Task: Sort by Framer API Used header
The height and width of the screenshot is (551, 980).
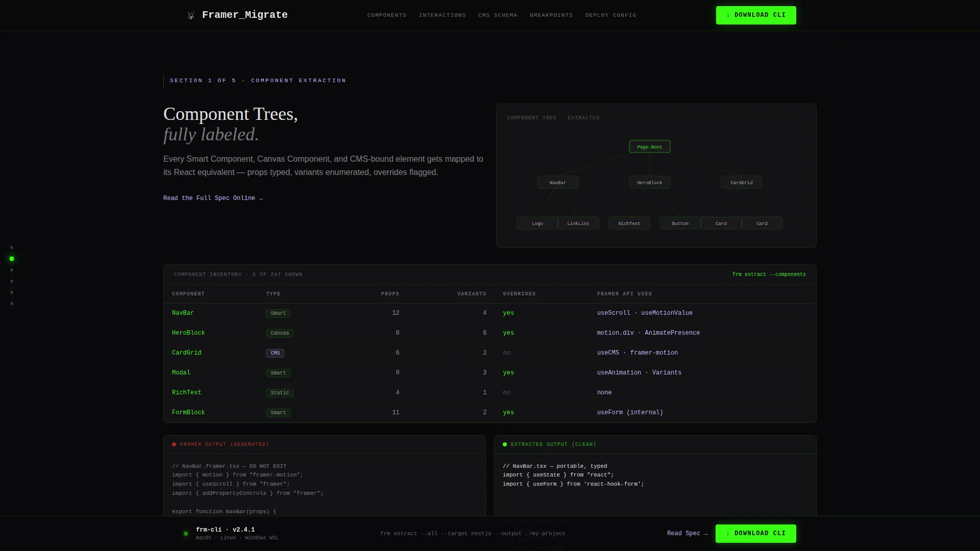Action: click(x=624, y=294)
